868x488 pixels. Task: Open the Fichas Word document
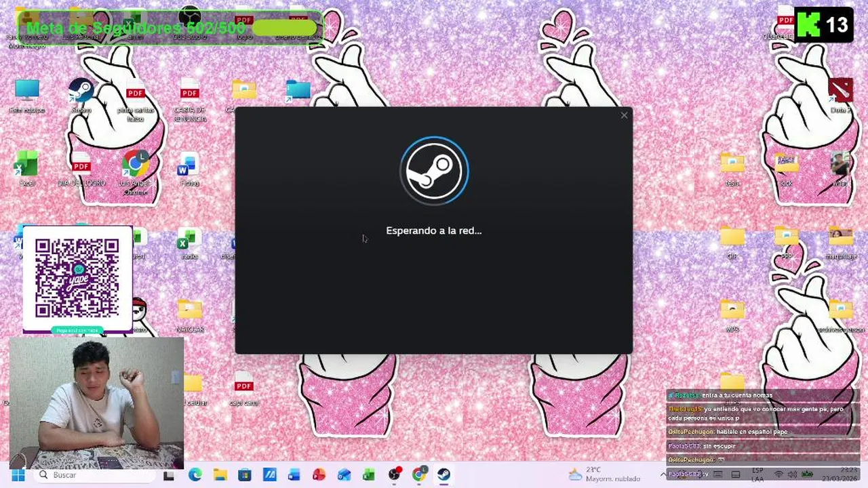pos(189,169)
